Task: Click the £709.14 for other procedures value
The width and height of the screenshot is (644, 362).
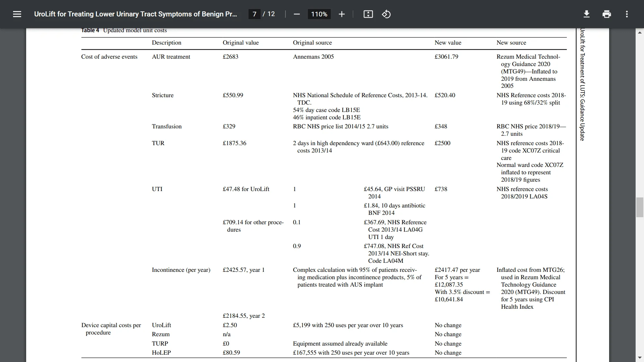Action: tap(253, 226)
